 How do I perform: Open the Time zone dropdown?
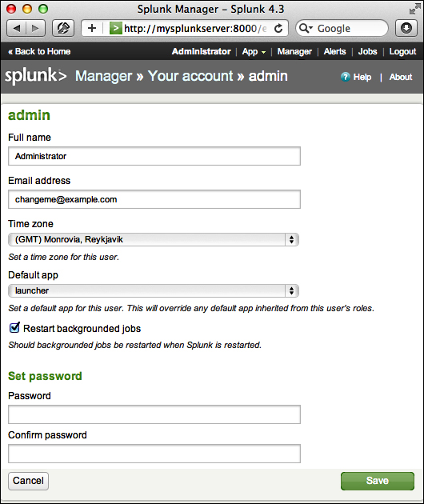[x=154, y=239]
